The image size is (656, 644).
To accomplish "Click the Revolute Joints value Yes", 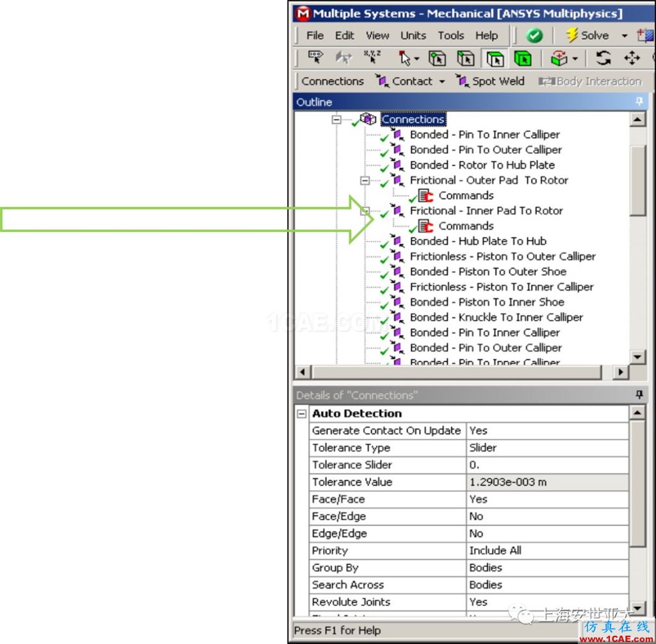I will point(547,602).
